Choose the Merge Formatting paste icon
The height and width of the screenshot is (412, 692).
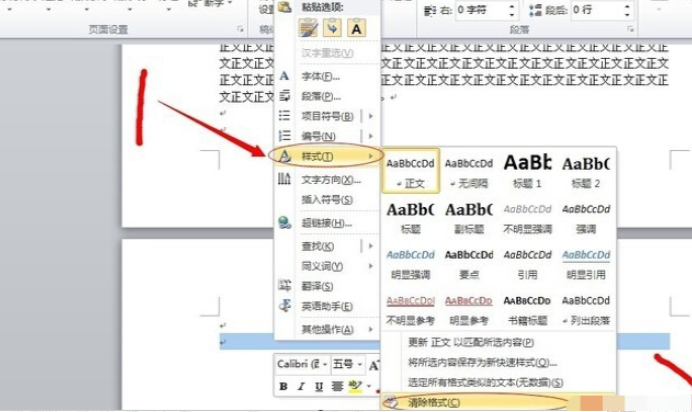coord(332,29)
